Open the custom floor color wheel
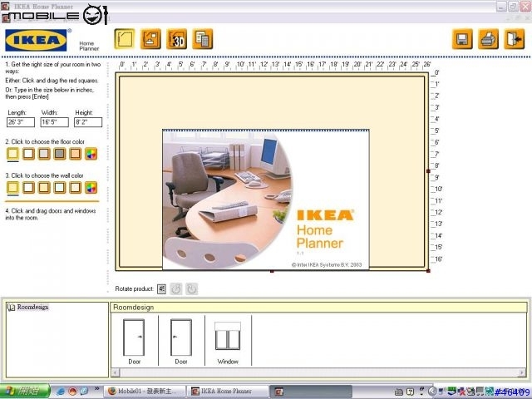532x399 pixels. point(91,154)
